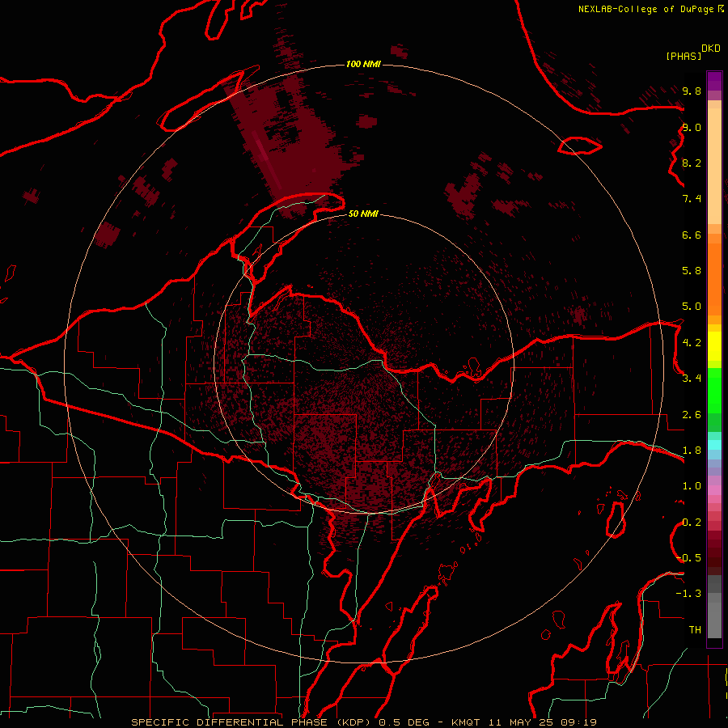Click the TH threshold label
Viewport: 728px width, 728px height.
[695, 630]
